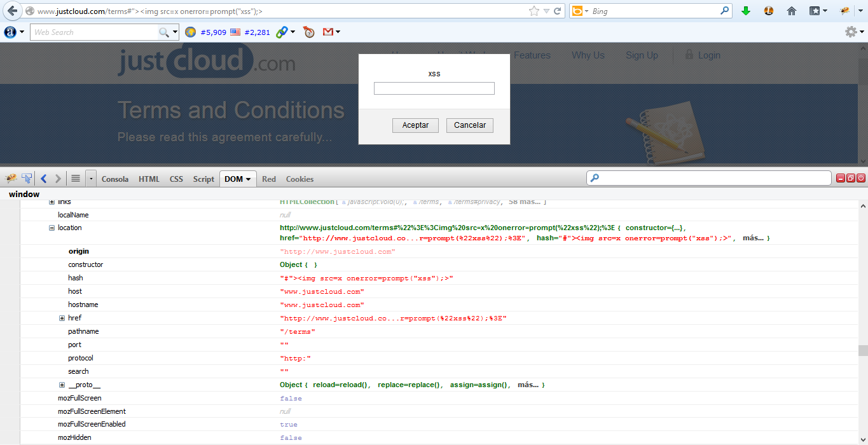Screen dimensions: 868x445
Task: Click the Bing search magnifier icon
Action: (x=724, y=11)
